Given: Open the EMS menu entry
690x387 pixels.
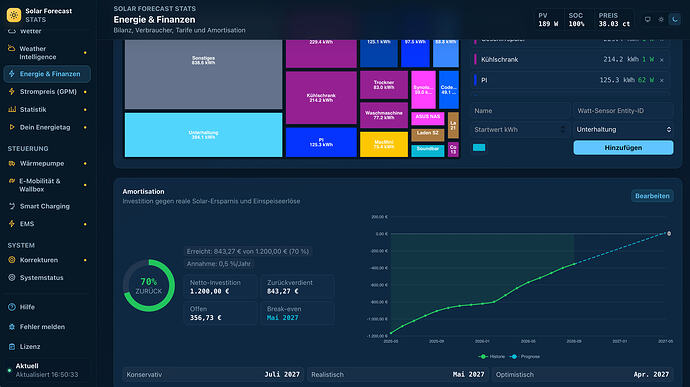Looking at the screenshot, I should click(x=47, y=224).
